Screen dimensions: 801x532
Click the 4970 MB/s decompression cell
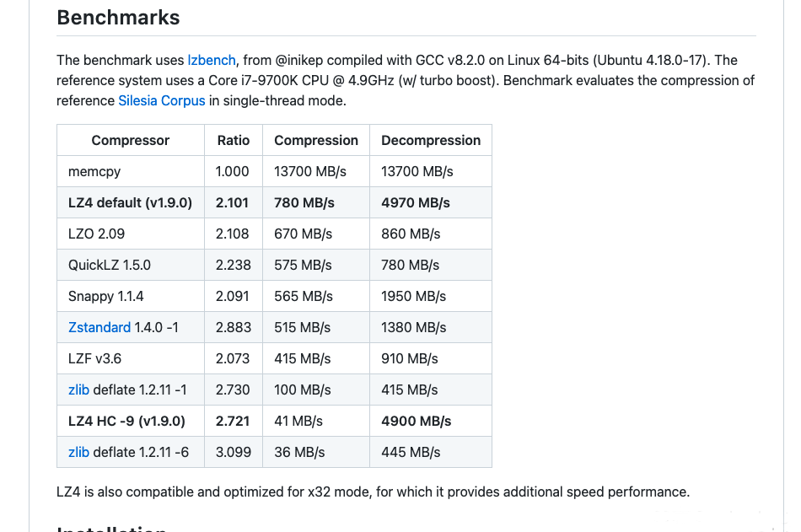click(x=431, y=202)
